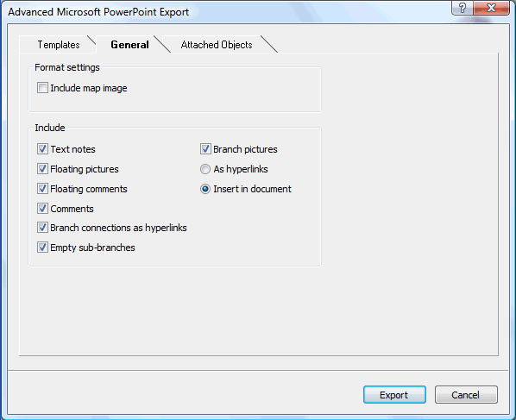The width and height of the screenshot is (516, 420).
Task: Open the Attached Objects tab
Action: 217,44
